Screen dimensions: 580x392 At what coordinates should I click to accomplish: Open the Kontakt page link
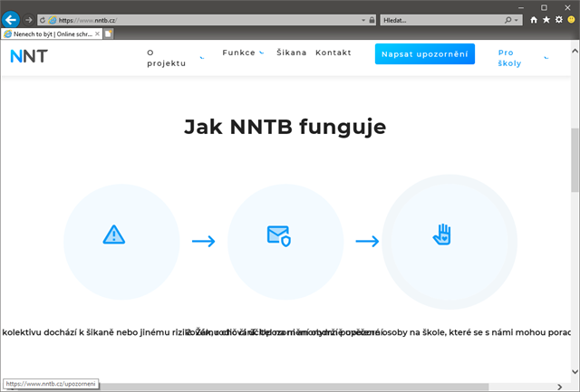(333, 53)
